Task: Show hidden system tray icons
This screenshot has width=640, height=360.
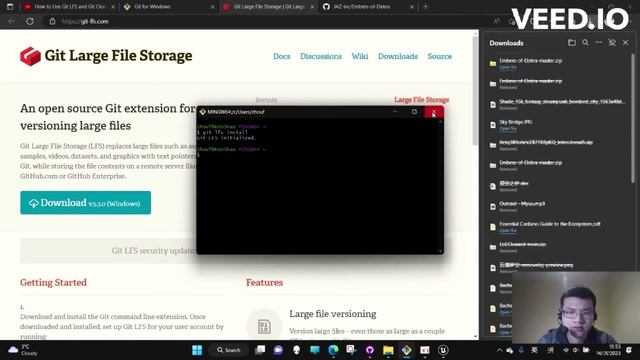Action: (x=499, y=350)
